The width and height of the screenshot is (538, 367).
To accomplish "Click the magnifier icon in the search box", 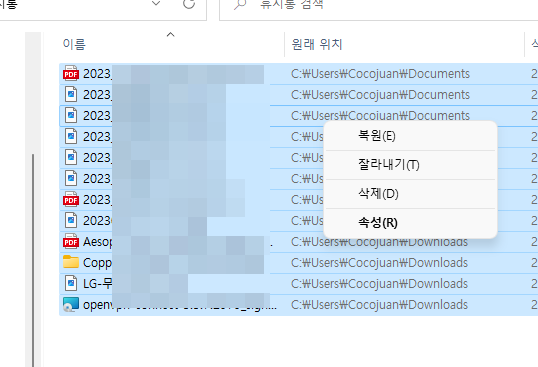I will click(x=240, y=5).
